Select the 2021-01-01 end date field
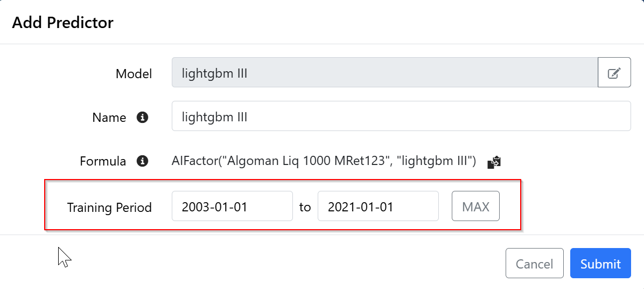The image size is (644, 289). click(x=378, y=207)
